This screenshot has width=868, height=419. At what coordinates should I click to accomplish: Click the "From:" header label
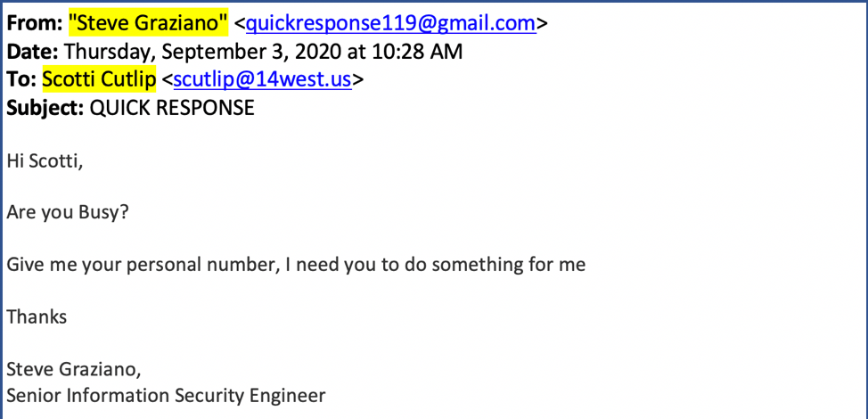35,23
